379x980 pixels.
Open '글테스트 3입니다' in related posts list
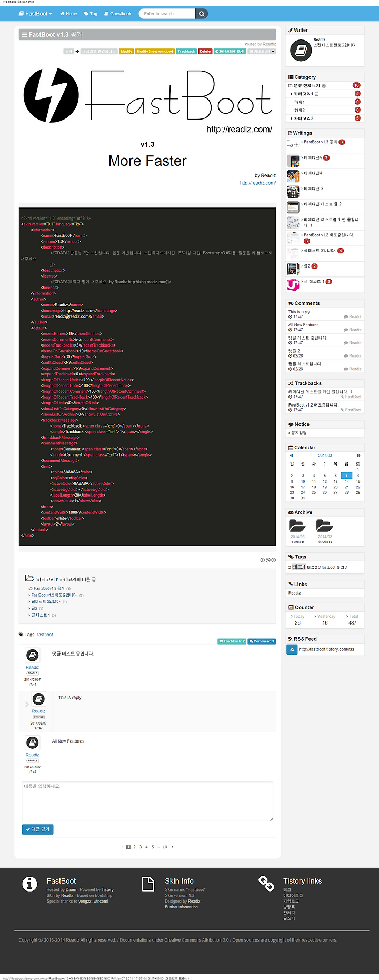(46, 602)
